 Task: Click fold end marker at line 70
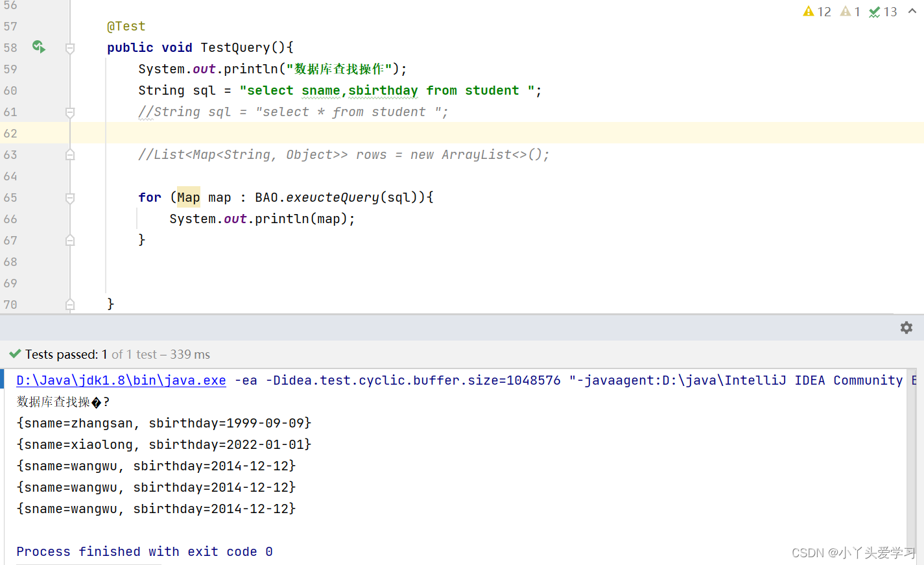(70, 304)
